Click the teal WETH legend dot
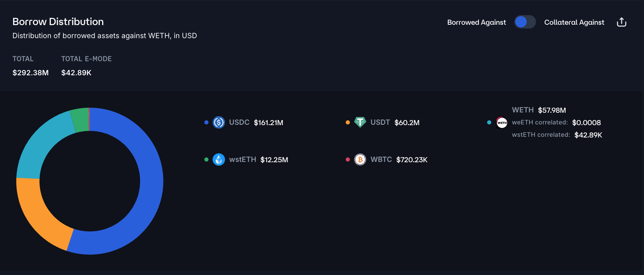 [489, 122]
